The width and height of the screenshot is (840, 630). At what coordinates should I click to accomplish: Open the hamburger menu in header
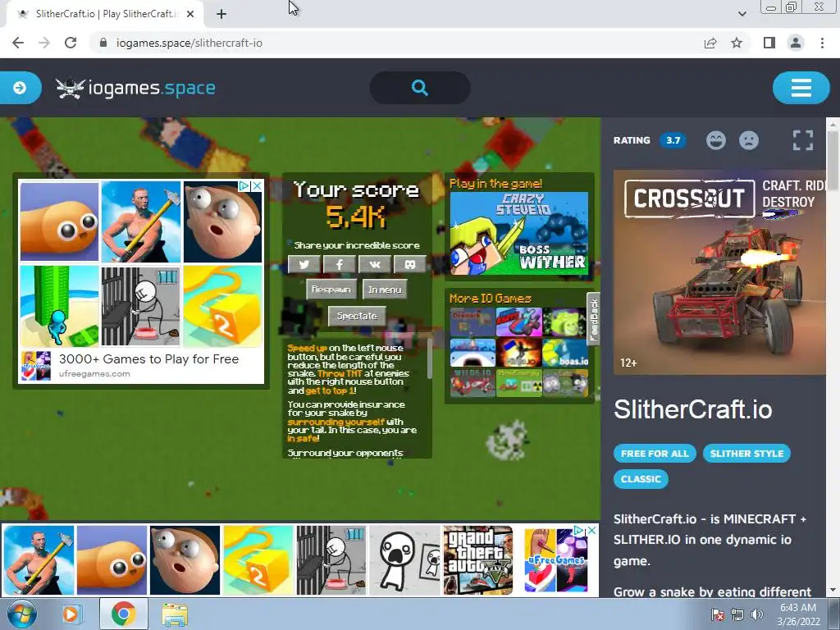801,87
